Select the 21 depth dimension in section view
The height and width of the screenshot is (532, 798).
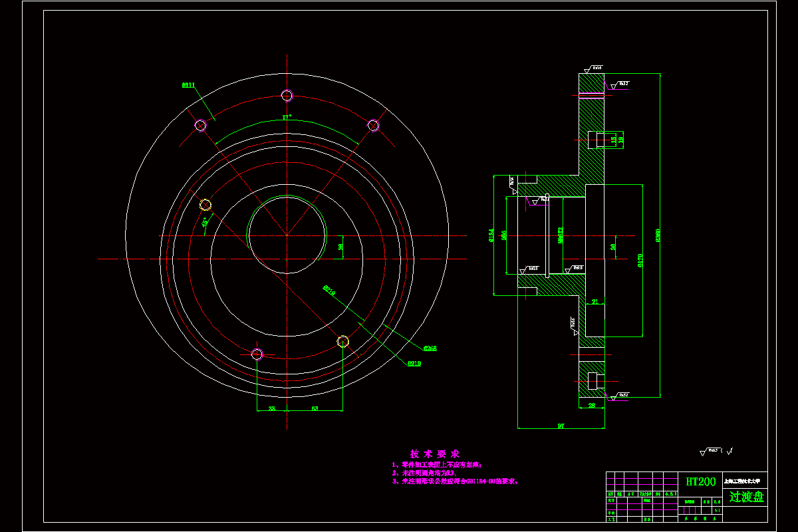[595, 301]
